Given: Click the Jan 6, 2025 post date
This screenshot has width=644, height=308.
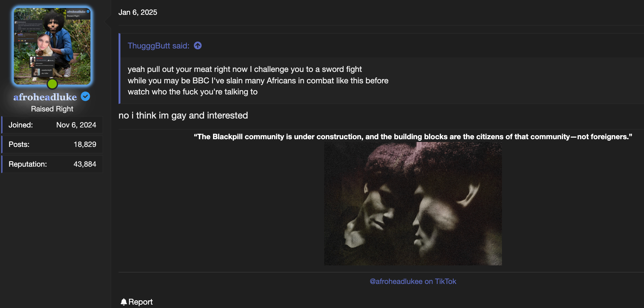Looking at the screenshot, I should (138, 12).
